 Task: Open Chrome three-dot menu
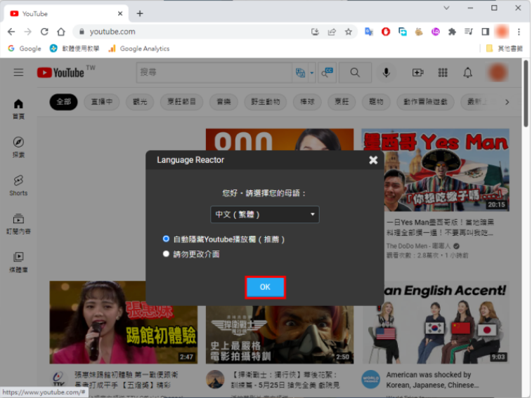(x=519, y=32)
